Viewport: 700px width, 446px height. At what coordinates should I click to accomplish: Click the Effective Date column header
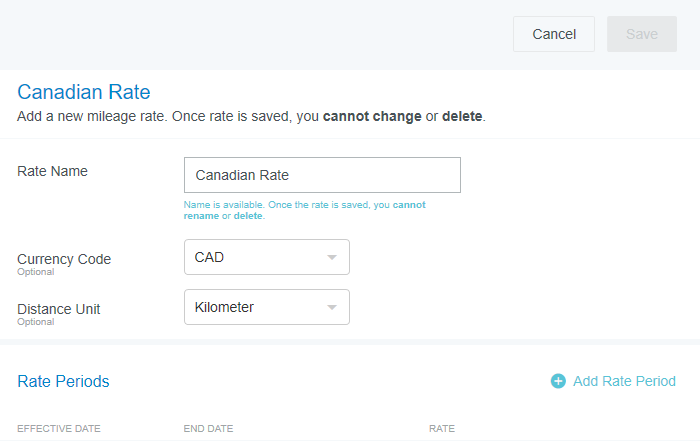59,429
